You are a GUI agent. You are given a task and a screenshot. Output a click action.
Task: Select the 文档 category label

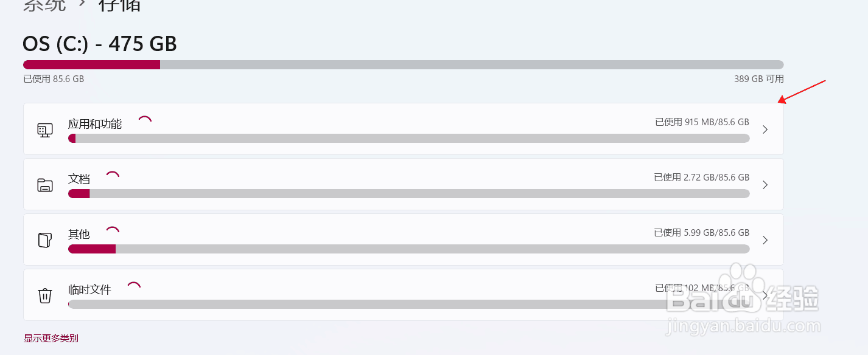(x=79, y=179)
